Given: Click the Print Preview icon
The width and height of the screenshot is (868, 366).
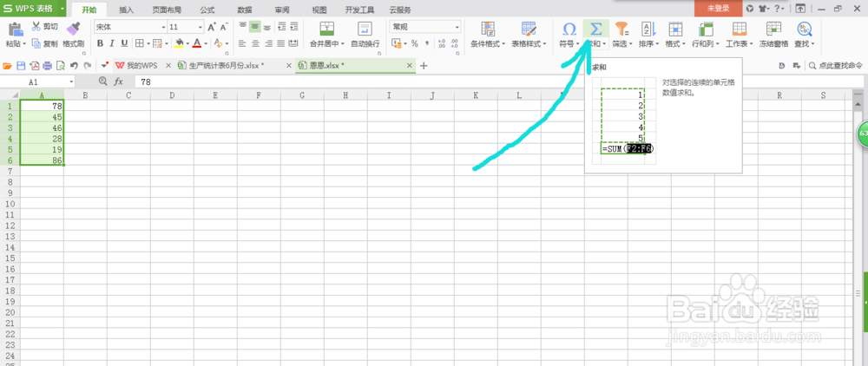Looking at the screenshot, I should click(61, 66).
